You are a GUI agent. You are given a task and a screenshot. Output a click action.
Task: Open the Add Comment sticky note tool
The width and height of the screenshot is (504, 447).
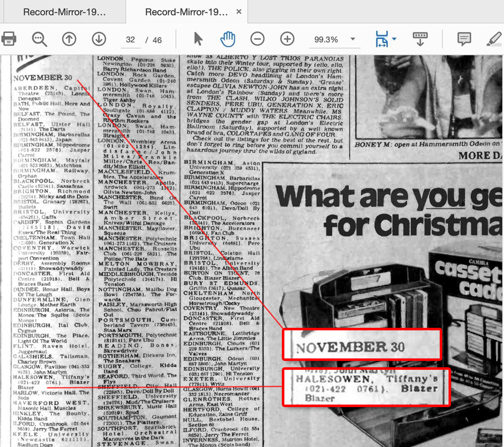pos(464,39)
